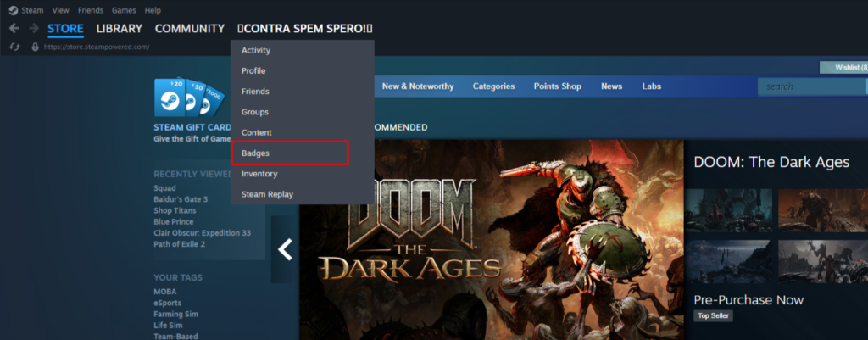Image resolution: width=868 pixels, height=340 pixels.
Task: Open the Friends menu in menu bar
Action: [91, 10]
